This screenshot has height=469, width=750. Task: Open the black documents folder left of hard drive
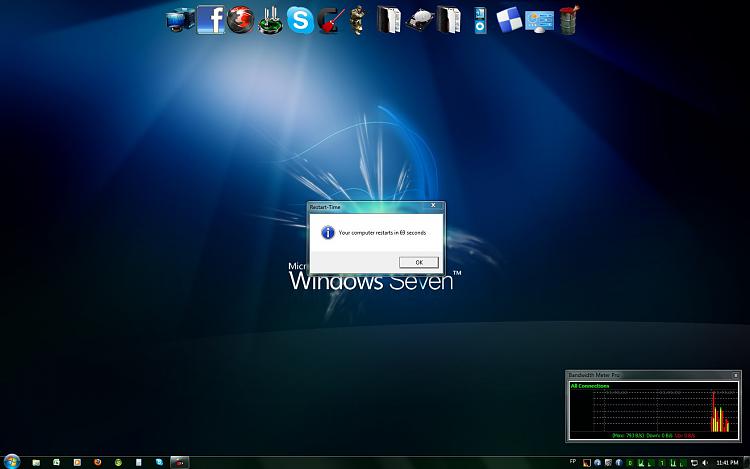388,20
